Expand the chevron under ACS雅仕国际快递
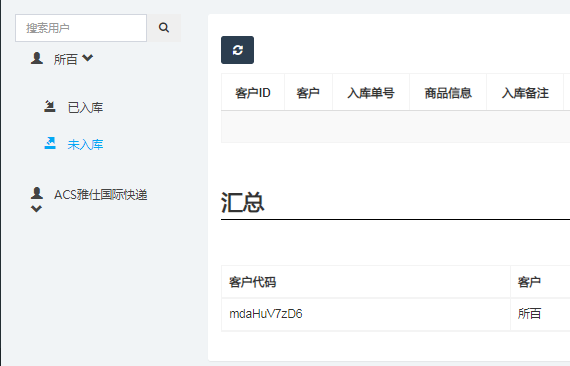 click(36, 209)
